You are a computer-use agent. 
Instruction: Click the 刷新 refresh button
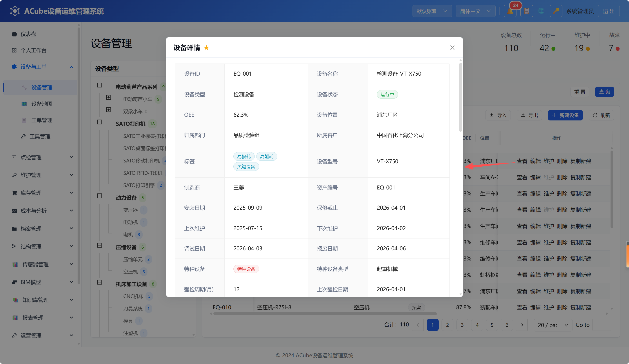[601, 115]
